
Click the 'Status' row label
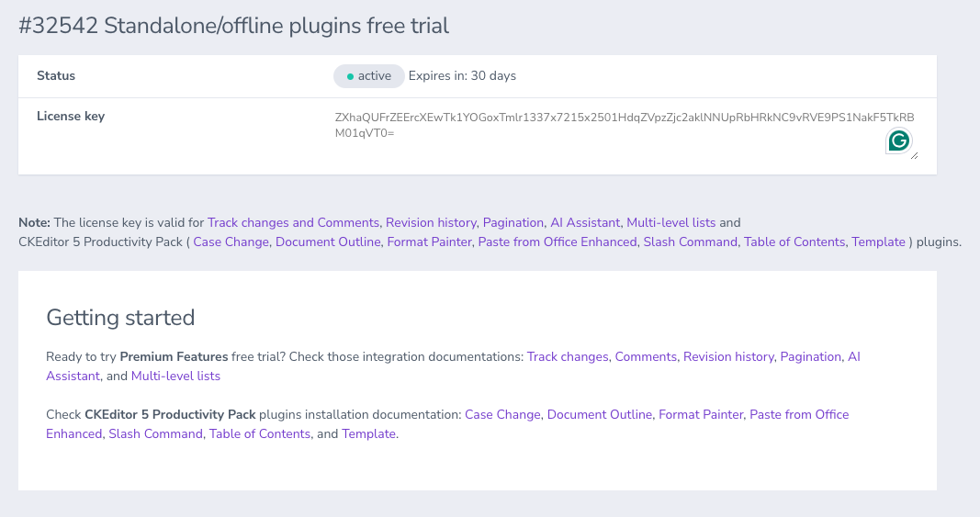click(x=56, y=75)
